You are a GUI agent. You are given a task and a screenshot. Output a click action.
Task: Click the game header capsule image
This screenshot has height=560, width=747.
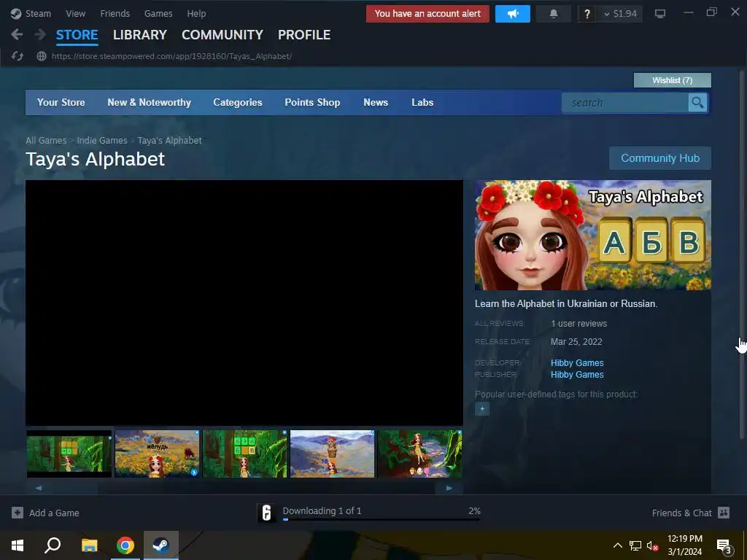pyautogui.click(x=593, y=235)
